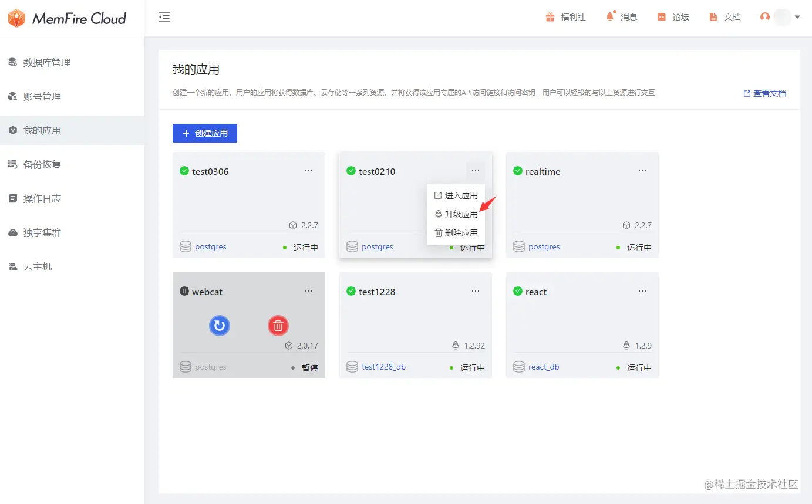Viewport: 812px width, 504px height.
Task: Click the database icon on realtime card
Action: pyautogui.click(x=519, y=247)
